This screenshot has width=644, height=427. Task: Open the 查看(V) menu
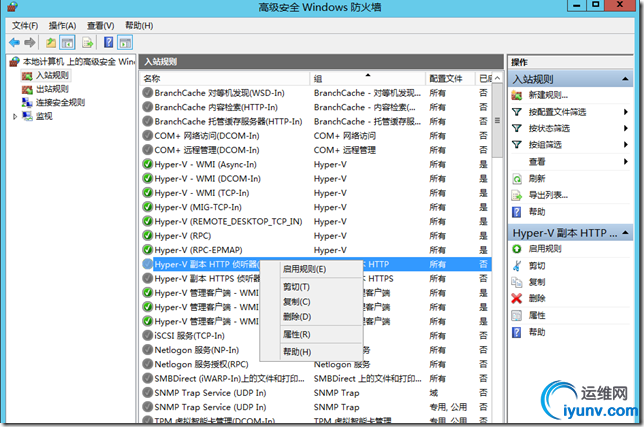101,25
